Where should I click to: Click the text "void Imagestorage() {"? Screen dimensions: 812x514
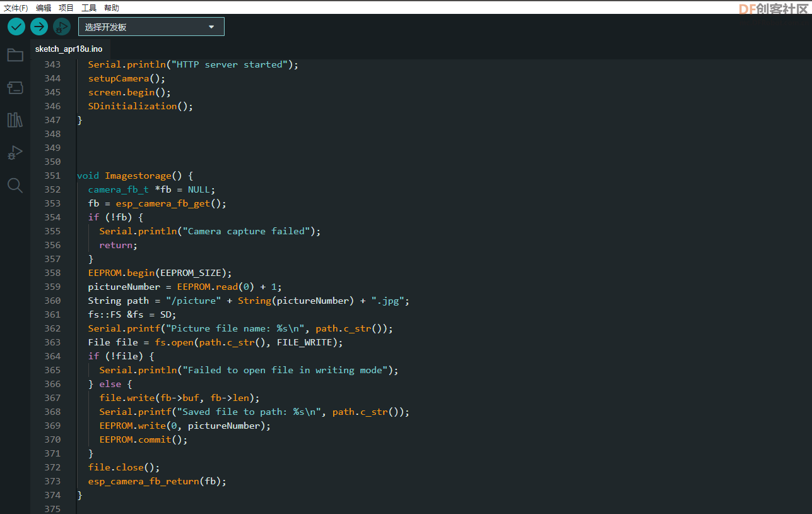click(x=135, y=176)
